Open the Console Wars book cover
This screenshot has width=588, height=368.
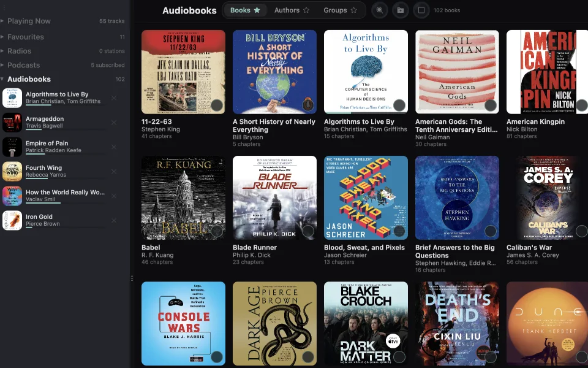(183, 323)
